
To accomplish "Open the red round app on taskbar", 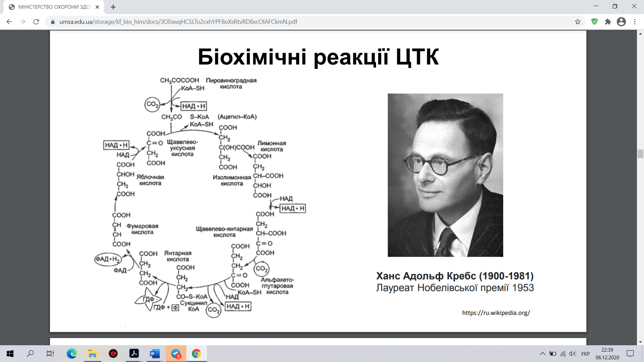I will [113, 354].
